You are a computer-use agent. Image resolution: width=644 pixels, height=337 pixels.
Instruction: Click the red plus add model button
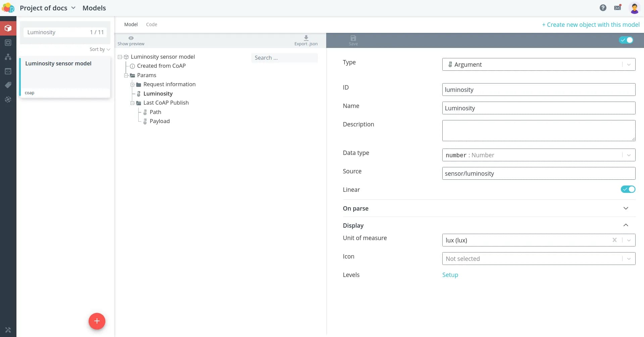[x=97, y=321]
